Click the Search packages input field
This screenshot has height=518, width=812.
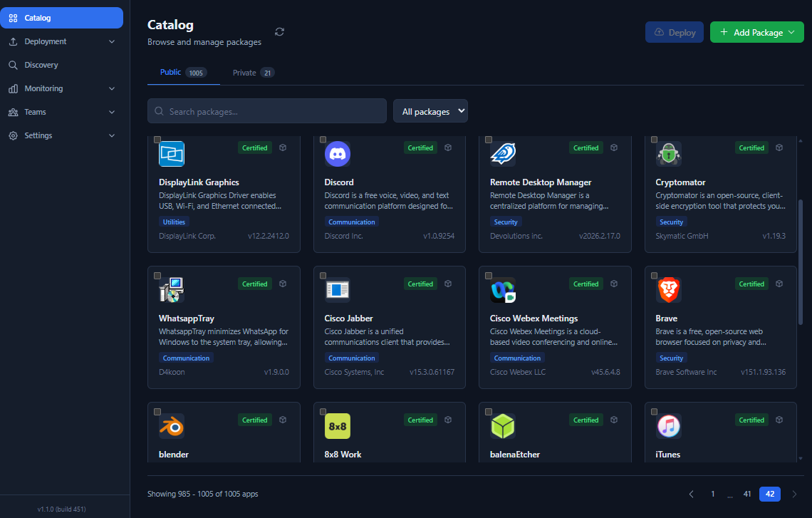(267, 111)
